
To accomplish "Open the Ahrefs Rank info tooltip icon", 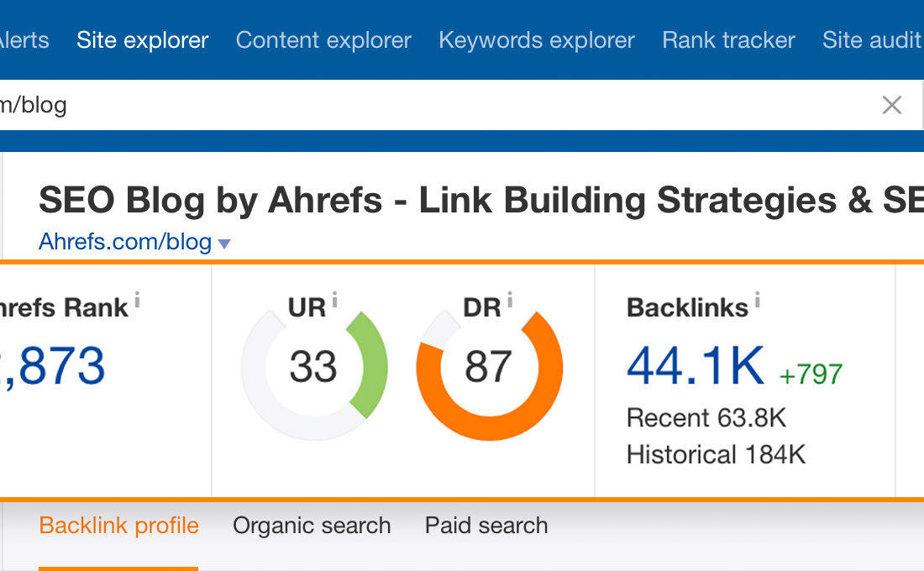I will pos(137,299).
